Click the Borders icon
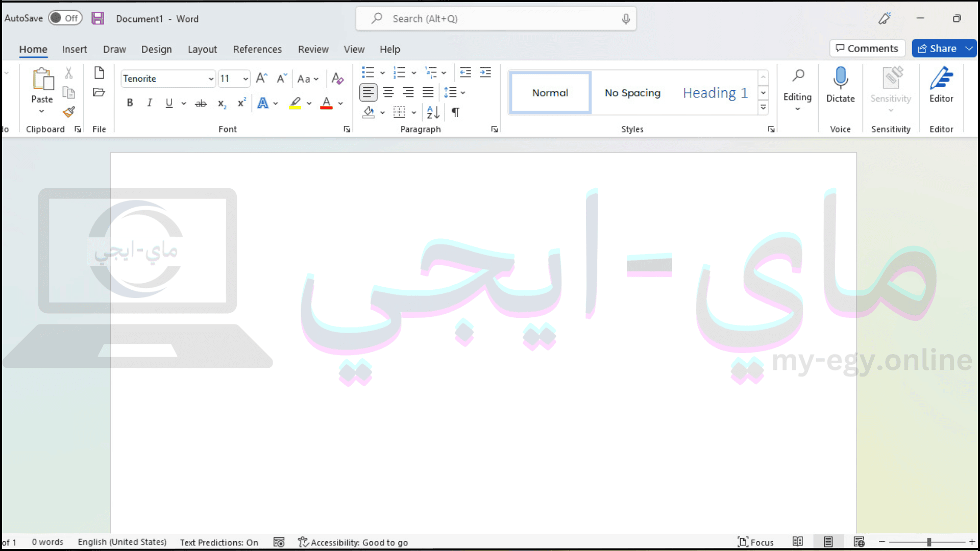Viewport: 980px width, 551px height. pos(400,112)
